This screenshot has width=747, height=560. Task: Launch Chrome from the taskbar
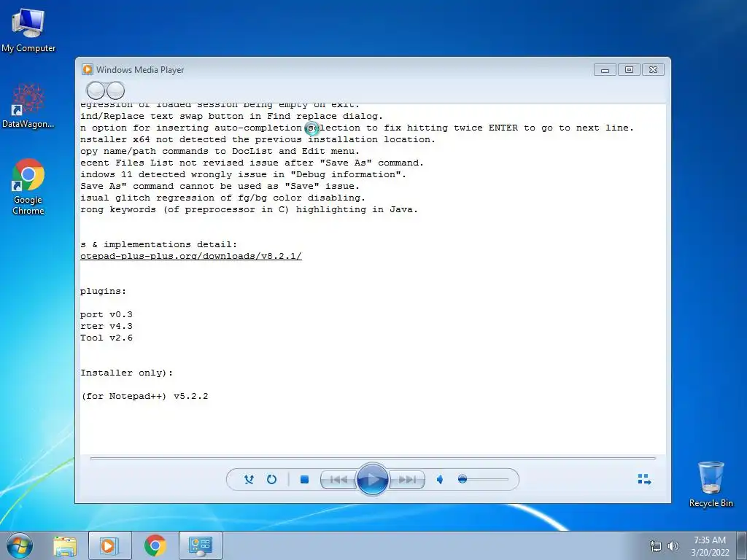[x=155, y=545]
